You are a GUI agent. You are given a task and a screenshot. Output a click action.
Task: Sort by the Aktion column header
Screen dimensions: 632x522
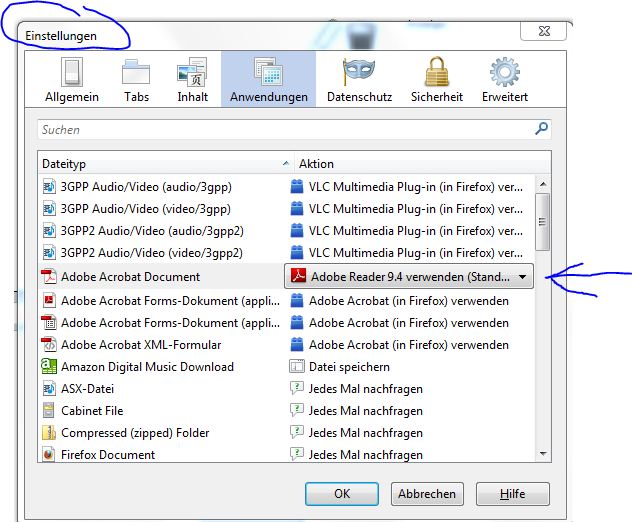(422, 164)
